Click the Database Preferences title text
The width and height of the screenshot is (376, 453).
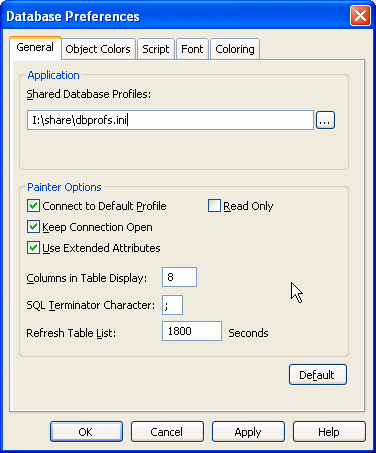73,16
